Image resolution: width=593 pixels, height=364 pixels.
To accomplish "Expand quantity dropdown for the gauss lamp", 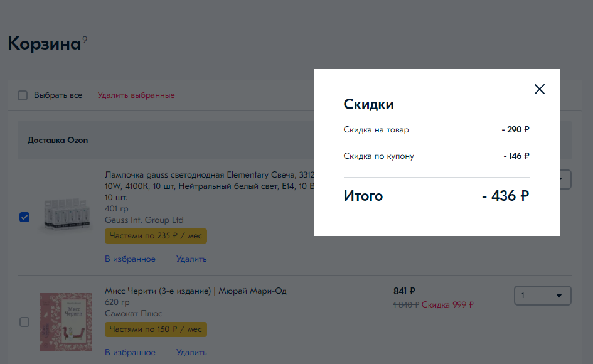I will click(x=564, y=180).
